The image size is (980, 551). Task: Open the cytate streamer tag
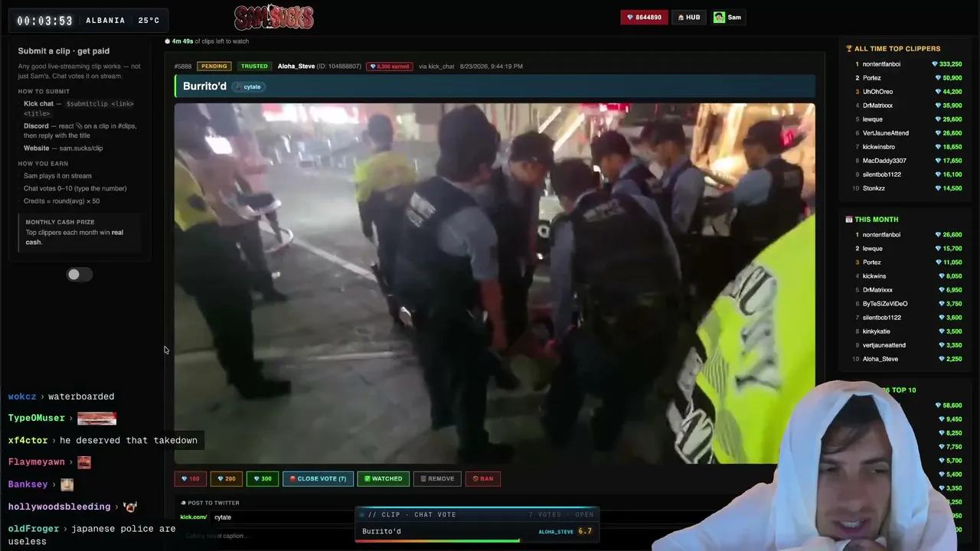(x=249, y=87)
